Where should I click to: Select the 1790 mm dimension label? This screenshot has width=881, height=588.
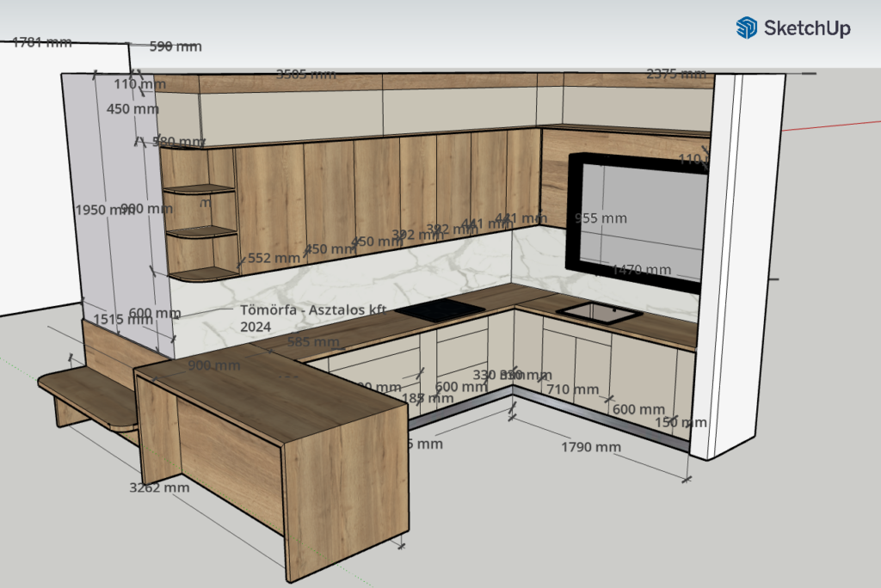click(x=591, y=447)
